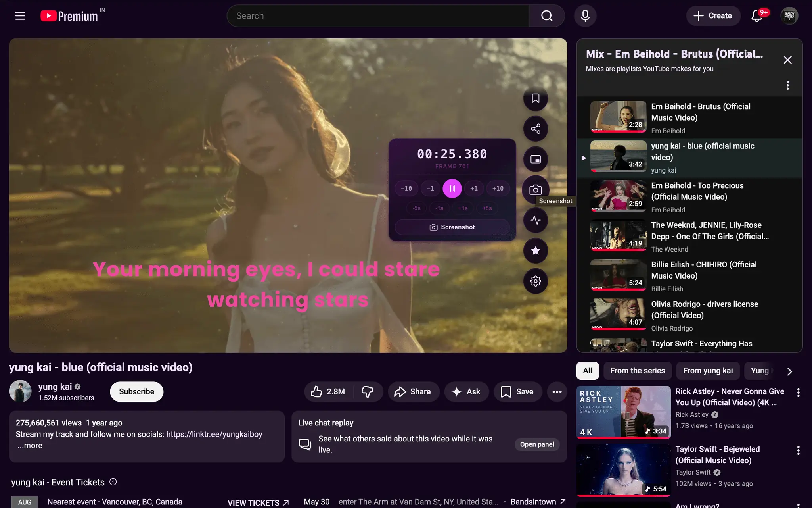The image size is (812, 508).
Task: Select the From the series chip
Action: click(x=638, y=371)
